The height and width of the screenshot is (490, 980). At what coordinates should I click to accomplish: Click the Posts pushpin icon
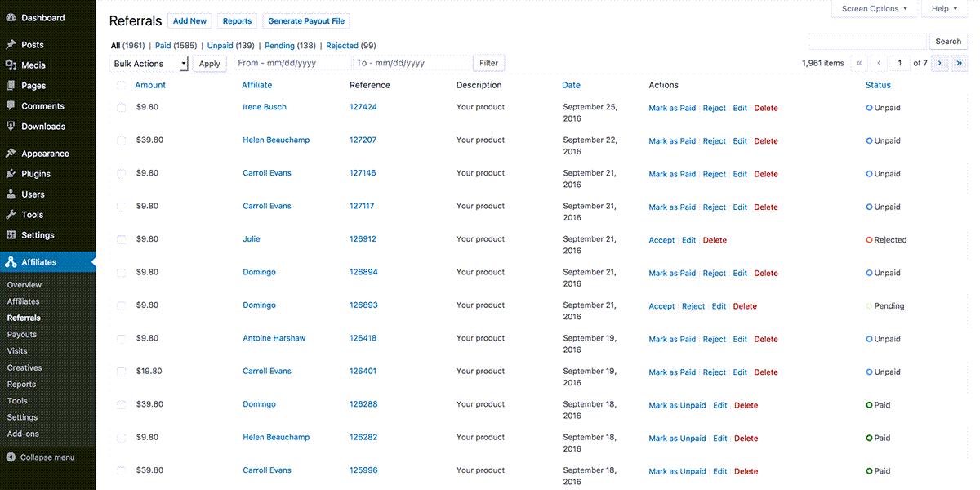(x=11, y=45)
